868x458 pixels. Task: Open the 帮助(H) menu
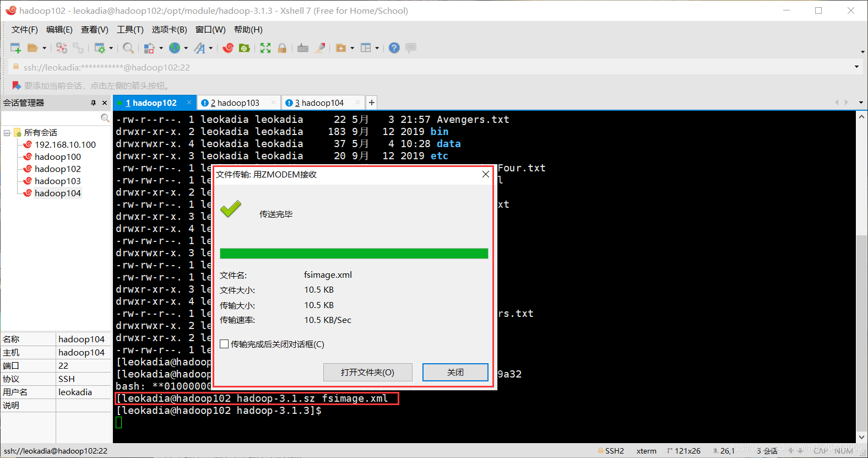[x=248, y=30]
